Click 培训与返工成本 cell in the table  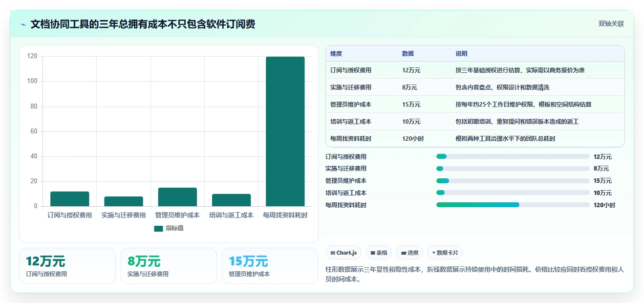pyautogui.click(x=351, y=122)
